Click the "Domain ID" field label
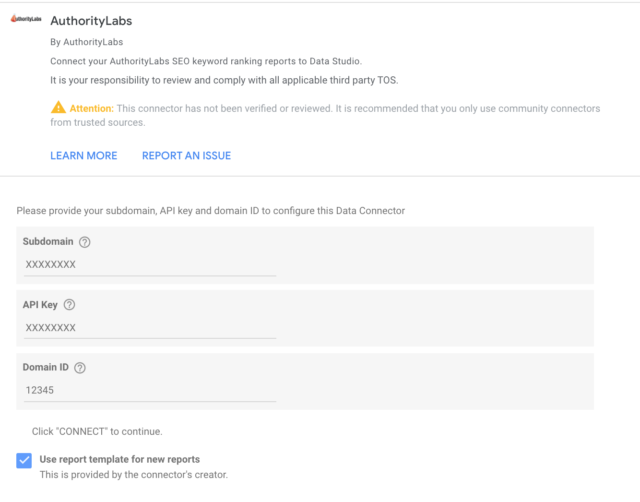640x502 pixels. (46, 367)
